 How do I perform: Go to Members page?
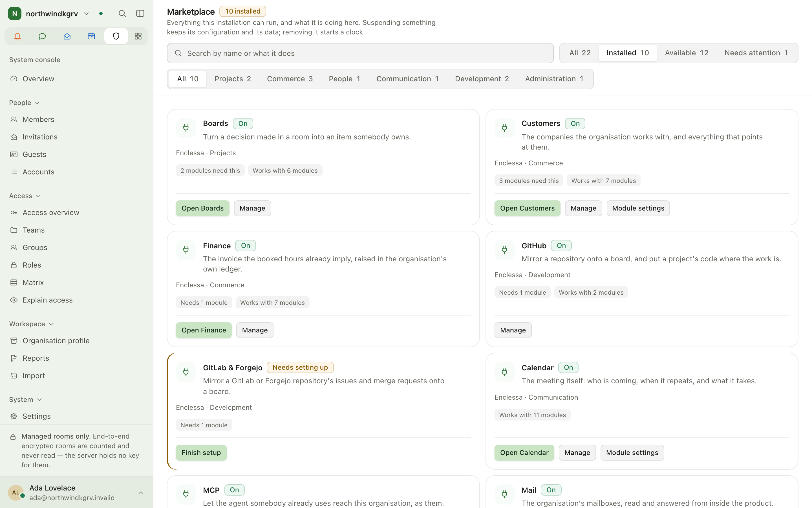point(76,119)
